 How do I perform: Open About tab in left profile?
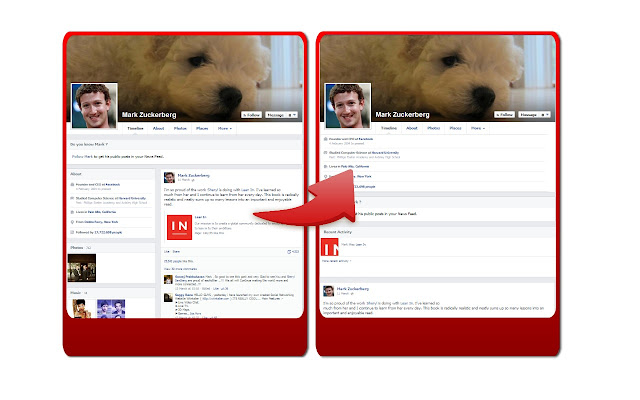click(x=158, y=128)
